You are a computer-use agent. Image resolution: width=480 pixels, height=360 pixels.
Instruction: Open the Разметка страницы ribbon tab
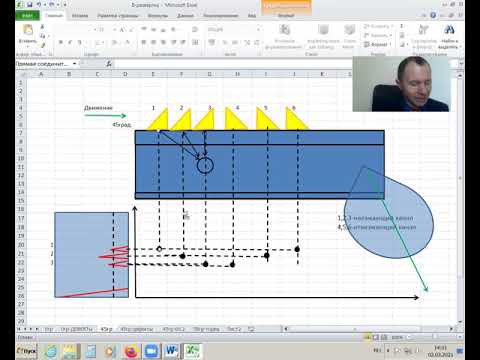(118, 16)
